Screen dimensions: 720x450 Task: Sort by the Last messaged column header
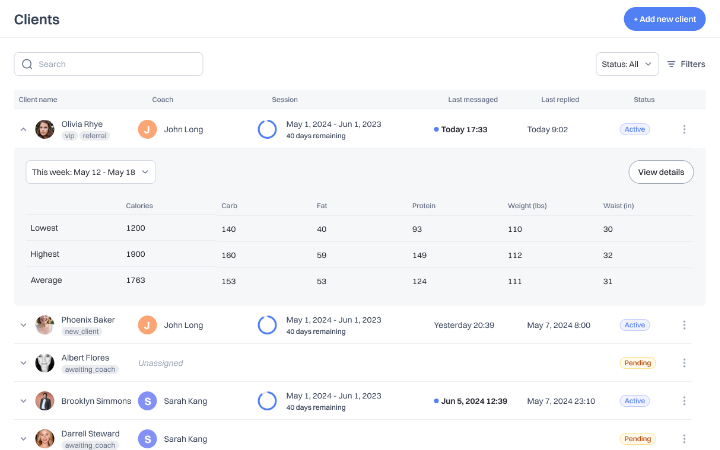(x=472, y=100)
